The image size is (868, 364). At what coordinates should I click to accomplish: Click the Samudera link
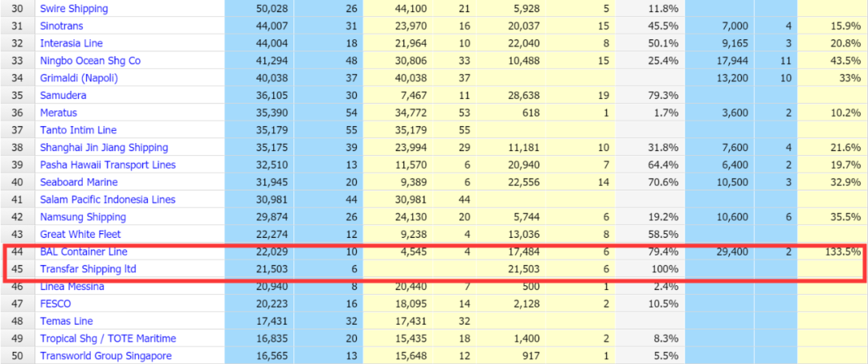coord(63,96)
